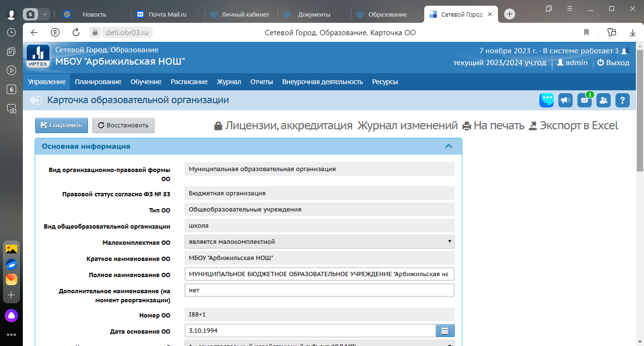Open the Управление menu
Image resolution: width=644 pixels, height=346 pixels.
pyautogui.click(x=47, y=82)
